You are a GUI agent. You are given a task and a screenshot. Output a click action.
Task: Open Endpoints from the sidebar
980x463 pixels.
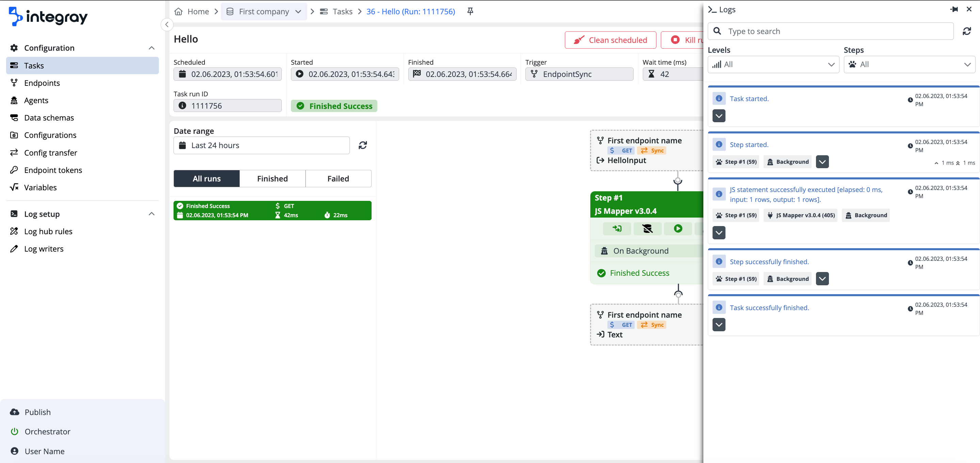42,83
